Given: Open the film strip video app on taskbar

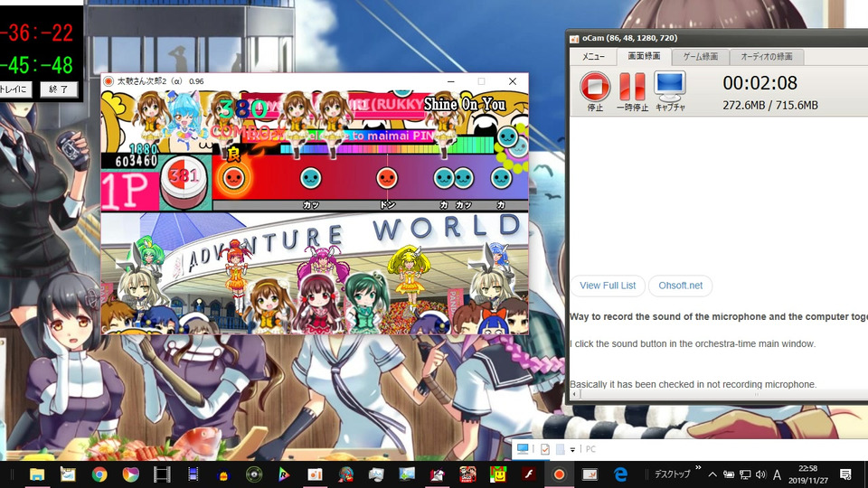Looking at the screenshot, I should 162,474.
